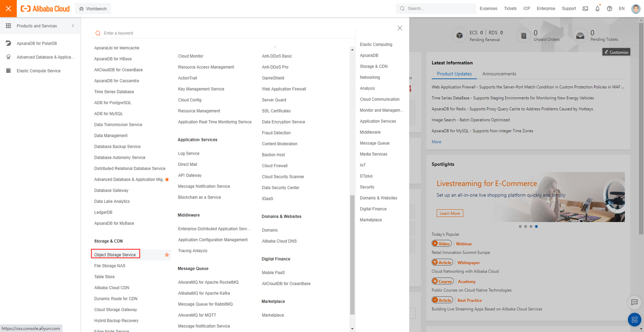Image resolution: width=644 pixels, height=332 pixels.
Task: Open Object Storage Service
Action: point(115,255)
